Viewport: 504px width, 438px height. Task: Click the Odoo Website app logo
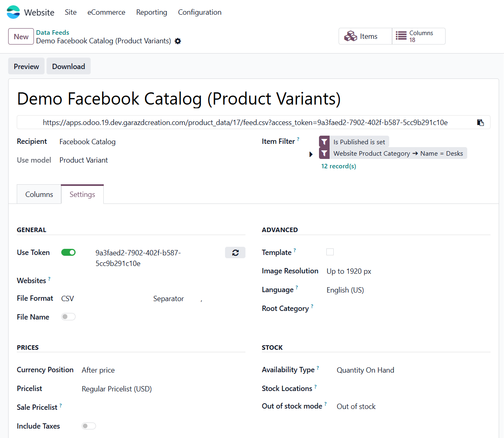13,12
